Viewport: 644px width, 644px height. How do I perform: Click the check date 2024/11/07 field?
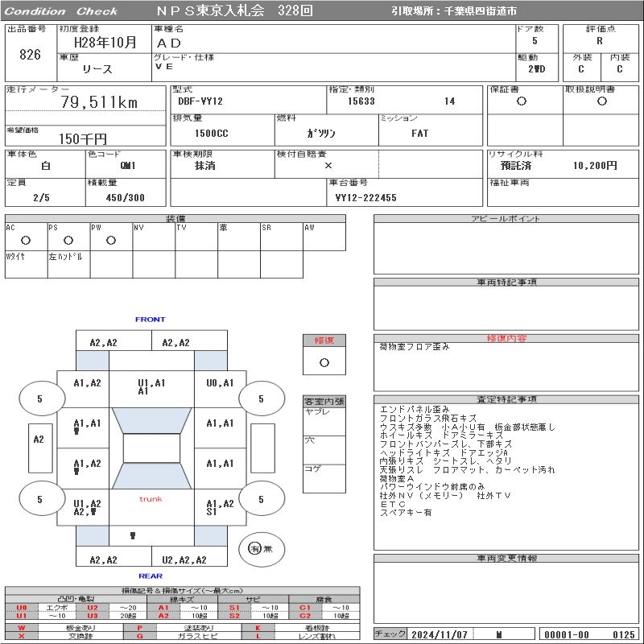440,634
